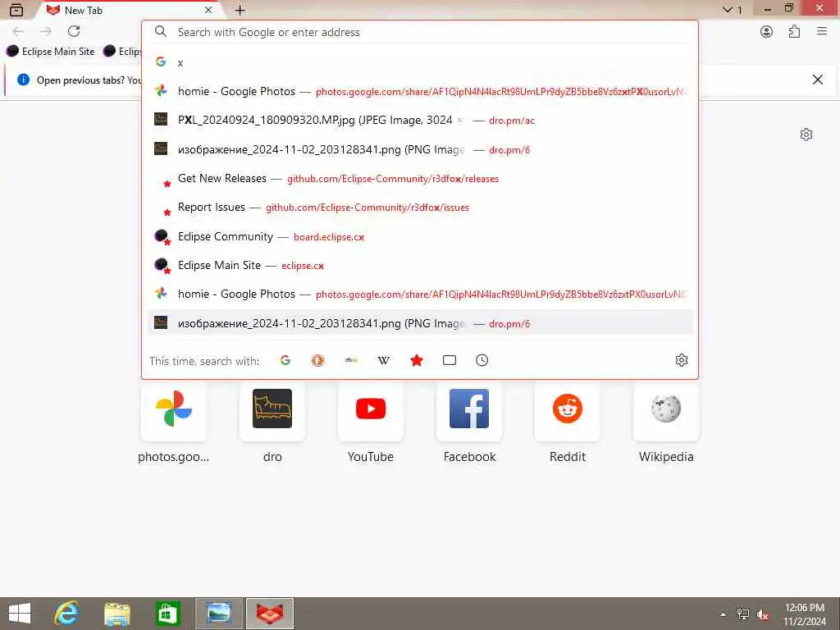840x630 pixels.
Task: Open File Explorer from taskbar
Action: pyautogui.click(x=117, y=614)
